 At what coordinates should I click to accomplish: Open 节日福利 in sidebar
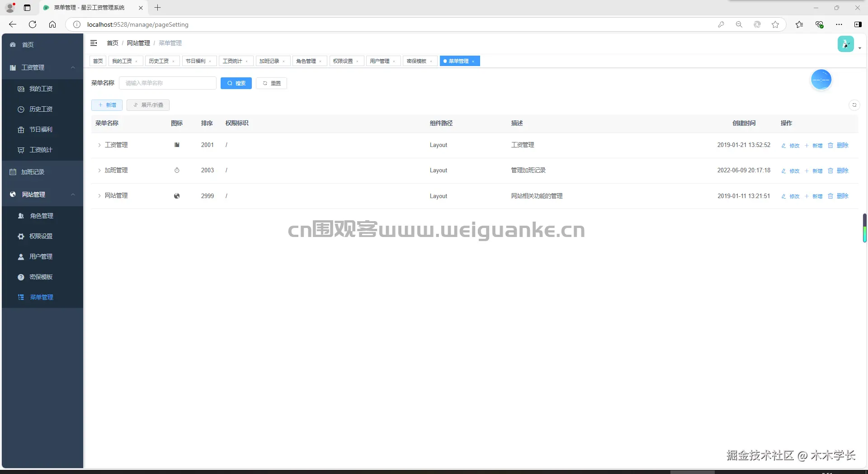42,129
